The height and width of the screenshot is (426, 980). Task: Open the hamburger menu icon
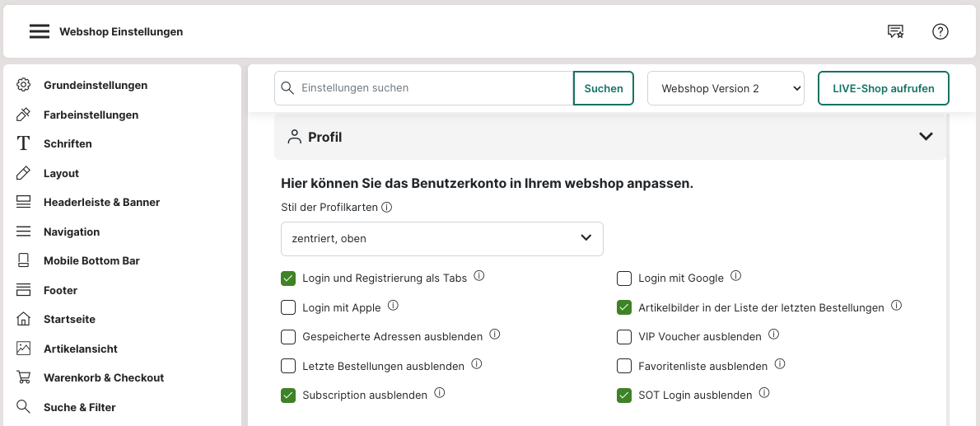[x=40, y=31]
